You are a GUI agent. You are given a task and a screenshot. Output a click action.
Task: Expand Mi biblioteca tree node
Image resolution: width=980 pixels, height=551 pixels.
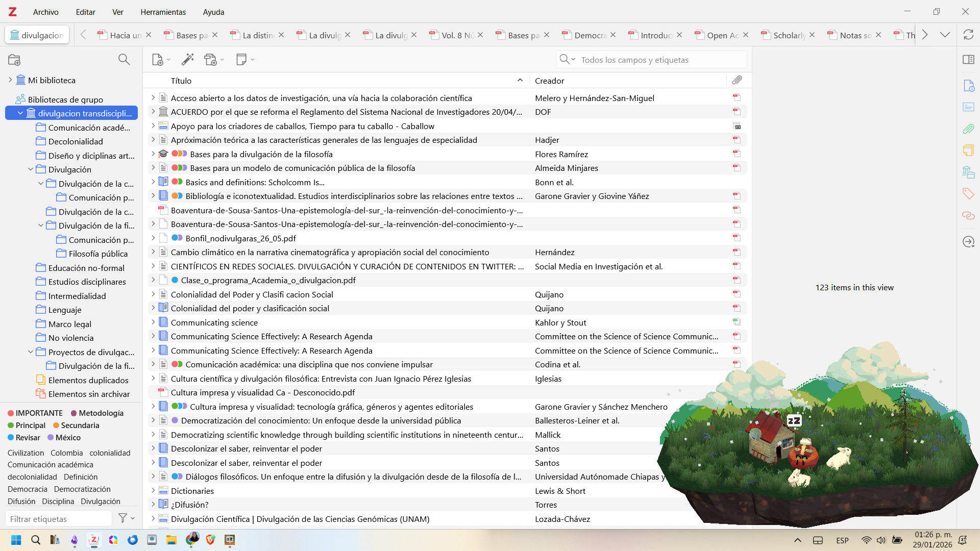[10, 80]
